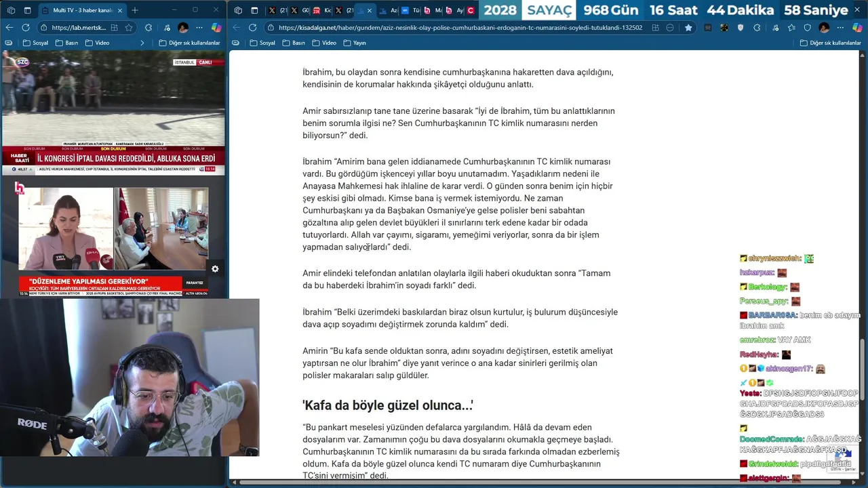
Task: Open Multi TV settings gear
Action: coord(215,269)
